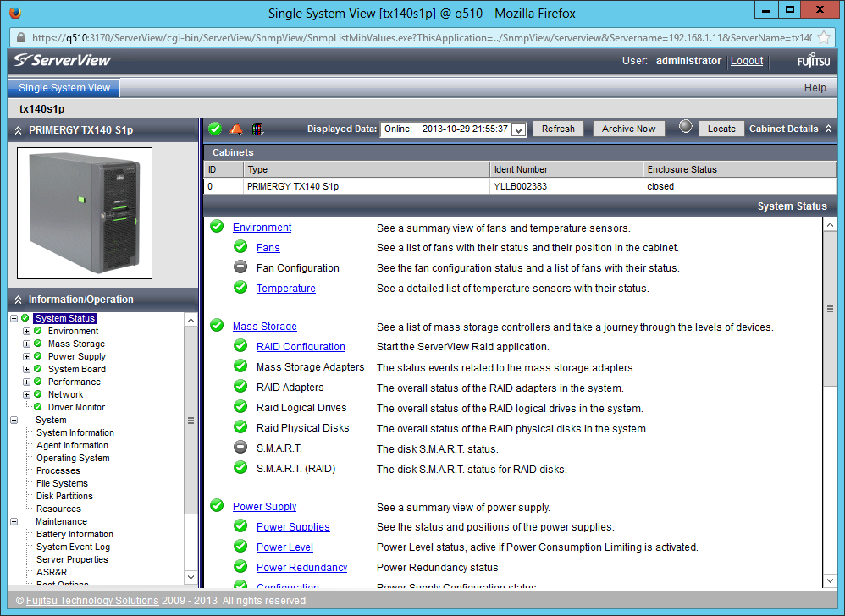The image size is (845, 616).
Task: Collapse the Cabinet Details section
Action: [828, 129]
